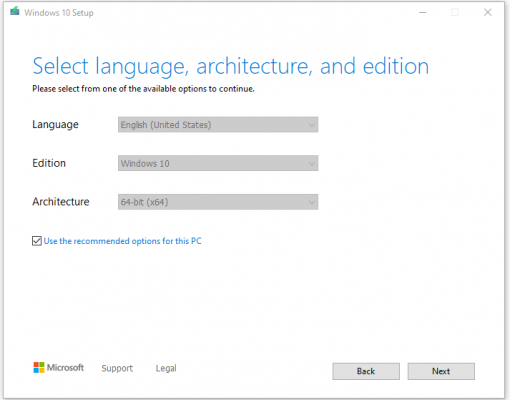Click the Microsoft logo
Screen dimensions: 510x400
58,368
